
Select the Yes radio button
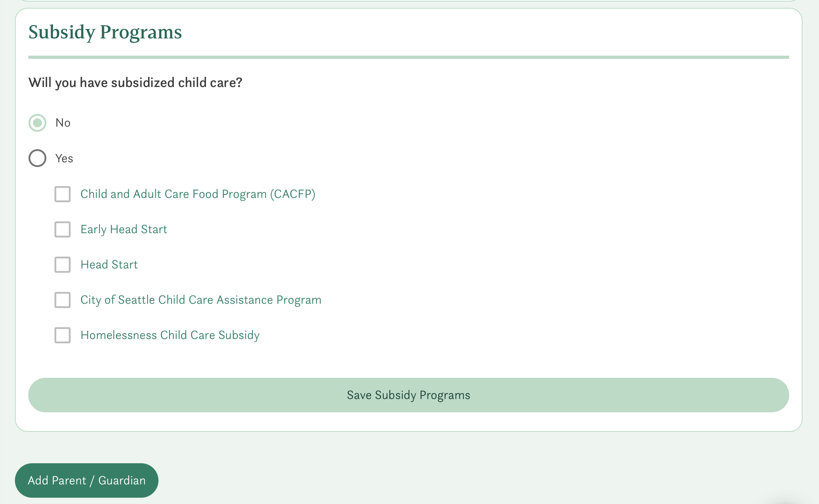37,158
